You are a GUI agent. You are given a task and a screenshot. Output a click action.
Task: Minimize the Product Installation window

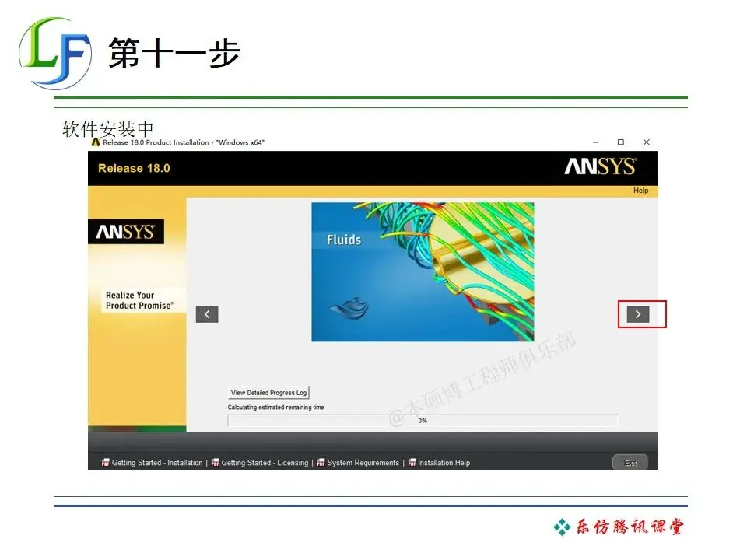click(x=595, y=142)
